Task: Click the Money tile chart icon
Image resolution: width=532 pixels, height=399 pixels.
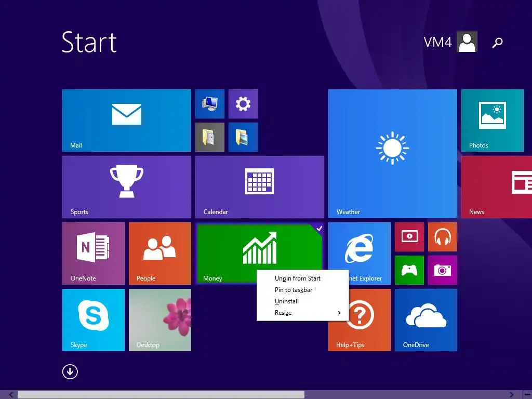Action: [x=260, y=248]
